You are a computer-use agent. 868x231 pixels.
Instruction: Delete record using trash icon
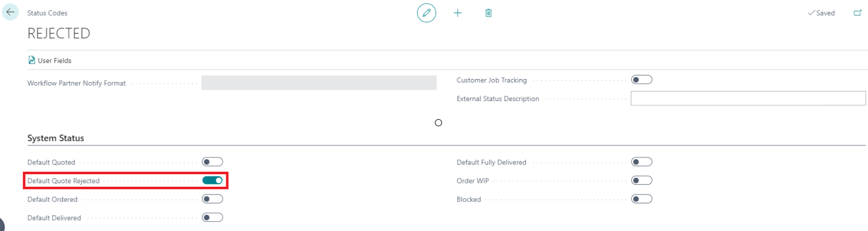click(x=488, y=13)
